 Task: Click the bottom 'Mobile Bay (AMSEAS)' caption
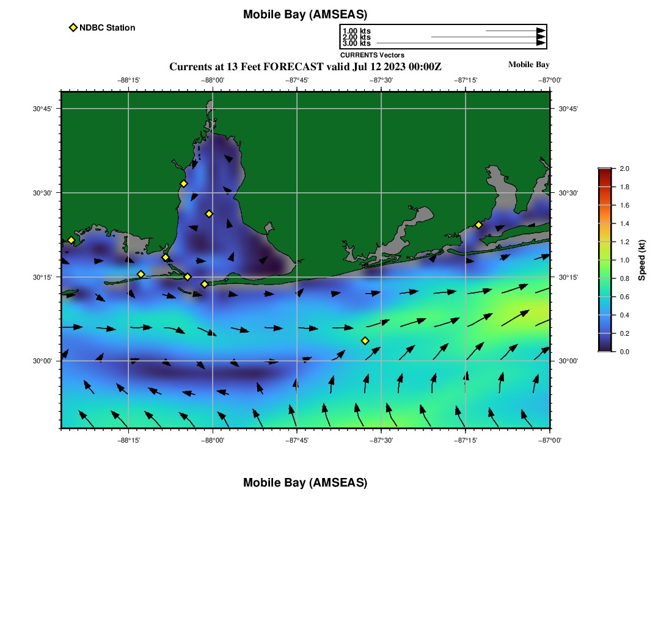(305, 482)
